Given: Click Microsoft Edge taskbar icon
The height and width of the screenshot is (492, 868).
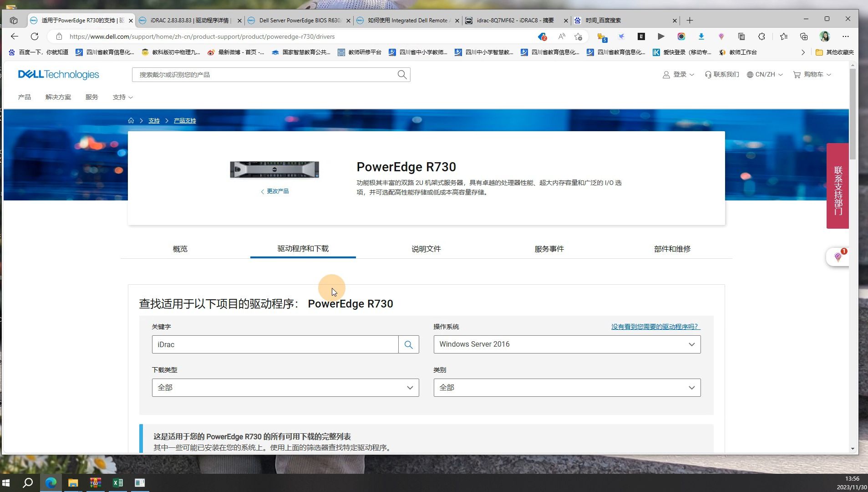Looking at the screenshot, I should click(51, 482).
